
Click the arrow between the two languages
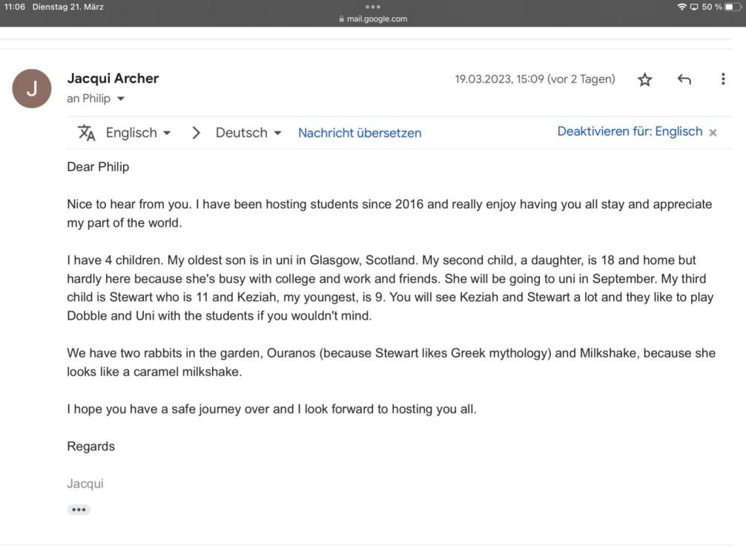(x=197, y=133)
